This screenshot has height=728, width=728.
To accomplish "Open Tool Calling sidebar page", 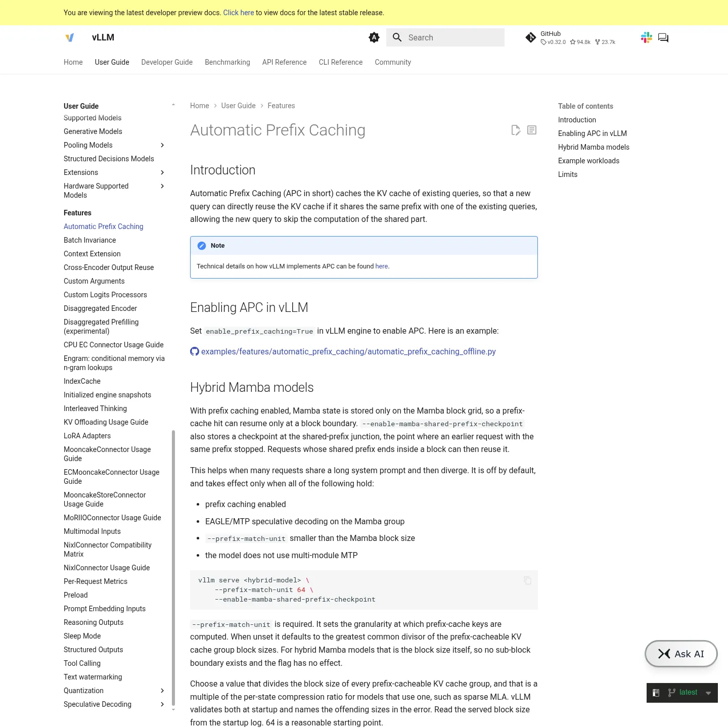I will pyautogui.click(x=82, y=663).
